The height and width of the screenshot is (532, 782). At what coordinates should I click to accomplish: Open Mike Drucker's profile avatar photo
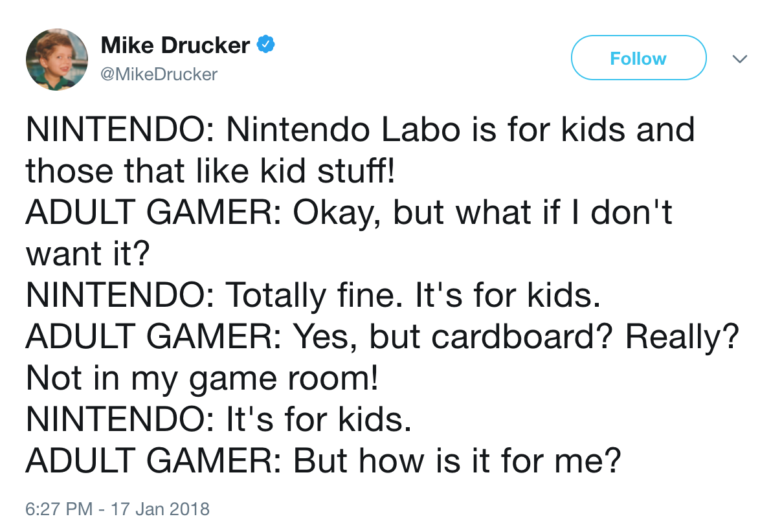click(x=56, y=60)
